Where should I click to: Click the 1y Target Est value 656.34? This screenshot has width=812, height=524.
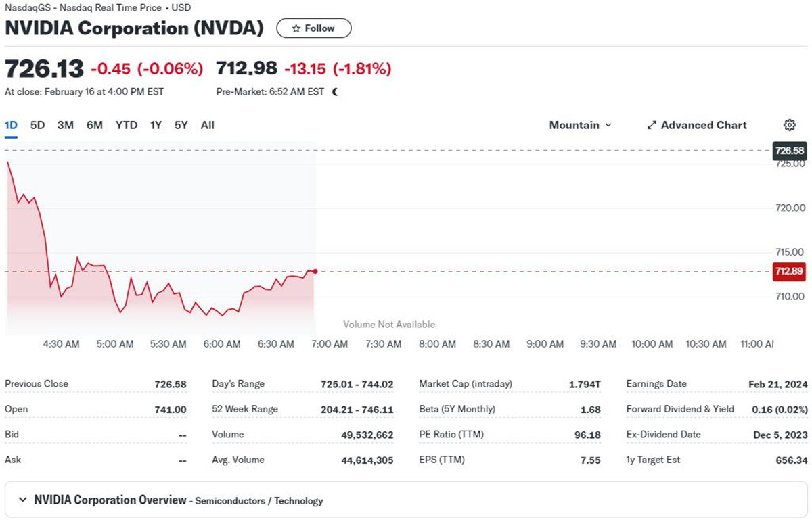coord(792,460)
